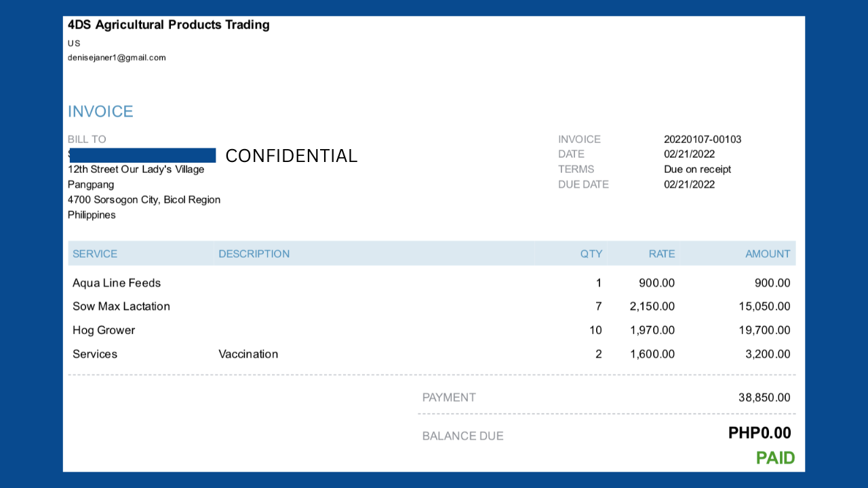868x488 pixels.
Task: Click the amount 19,700.00
Action: (764, 330)
